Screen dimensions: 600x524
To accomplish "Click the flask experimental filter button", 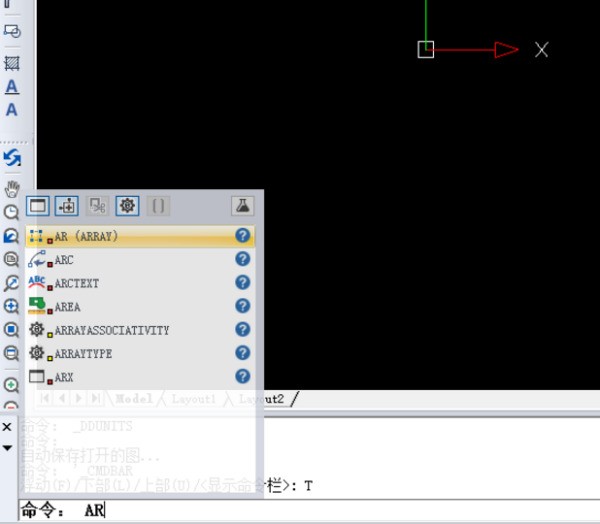I will tap(243, 206).
